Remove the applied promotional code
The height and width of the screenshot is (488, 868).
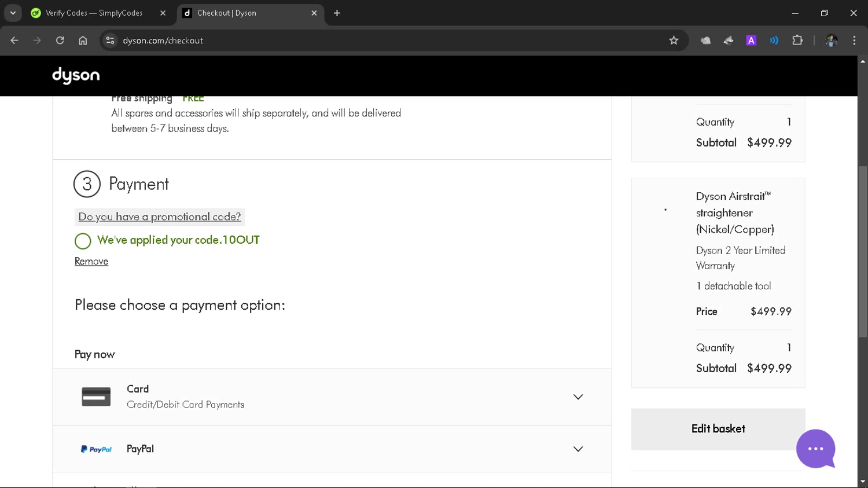(91, 262)
